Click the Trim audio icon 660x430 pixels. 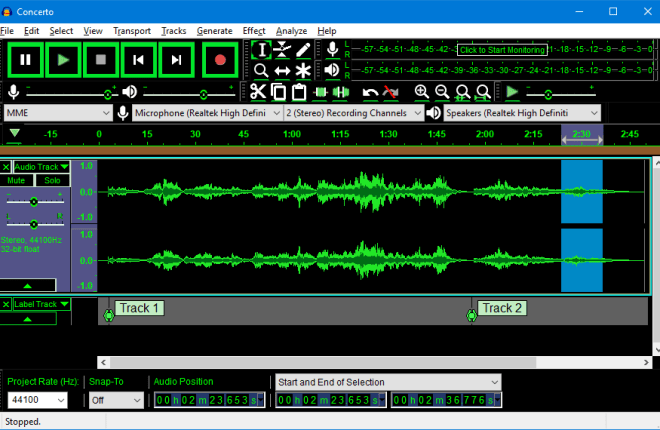(320, 92)
